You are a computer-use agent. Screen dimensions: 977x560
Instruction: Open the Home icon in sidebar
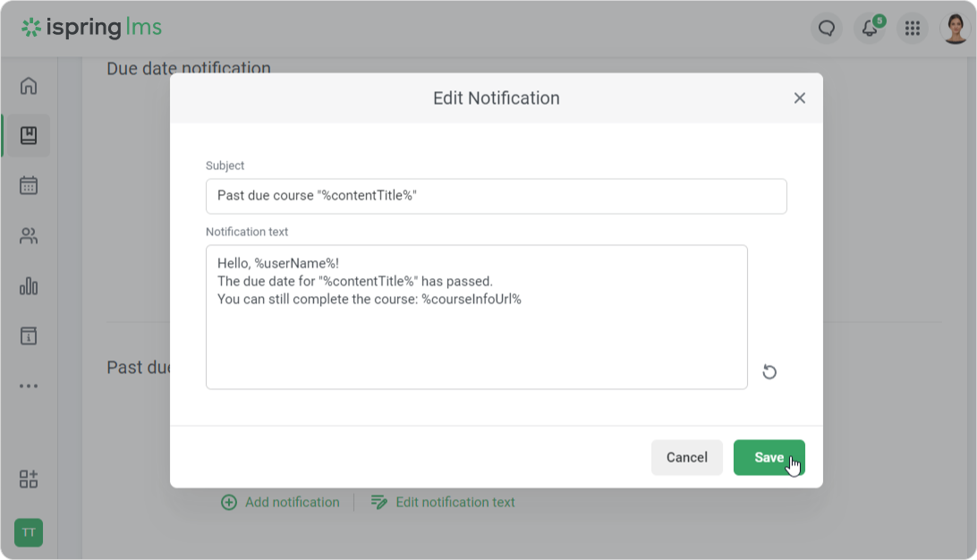point(29,86)
